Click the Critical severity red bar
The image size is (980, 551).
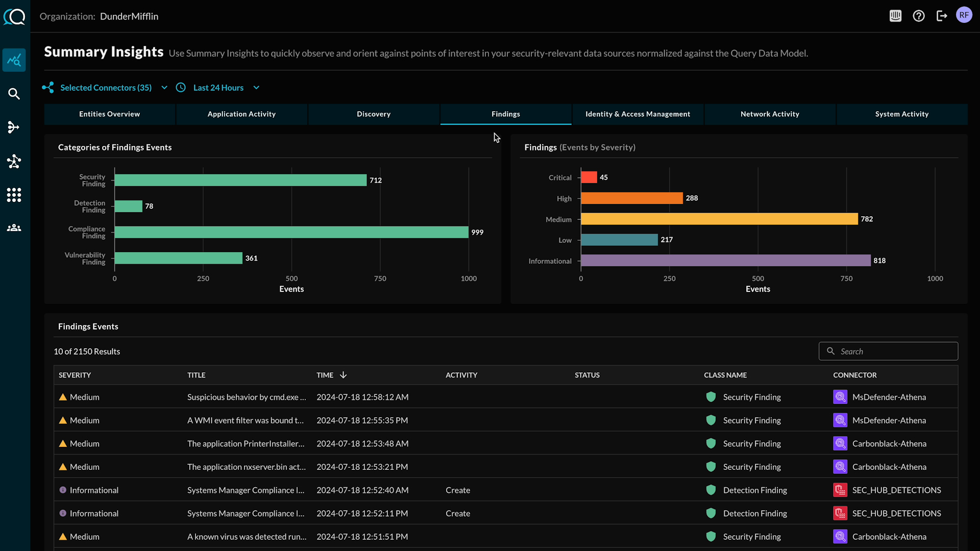[589, 177]
